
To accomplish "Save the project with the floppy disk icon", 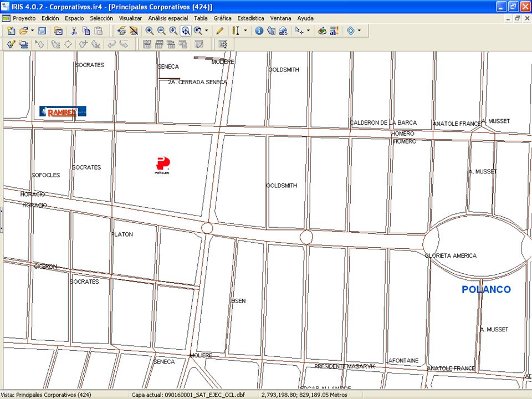I will pyautogui.click(x=42, y=31).
